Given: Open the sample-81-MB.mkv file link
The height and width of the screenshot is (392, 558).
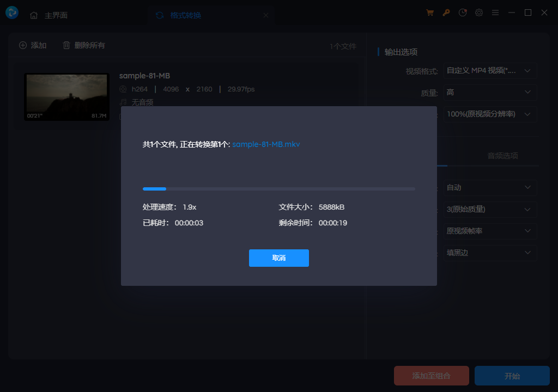Looking at the screenshot, I should click(265, 144).
